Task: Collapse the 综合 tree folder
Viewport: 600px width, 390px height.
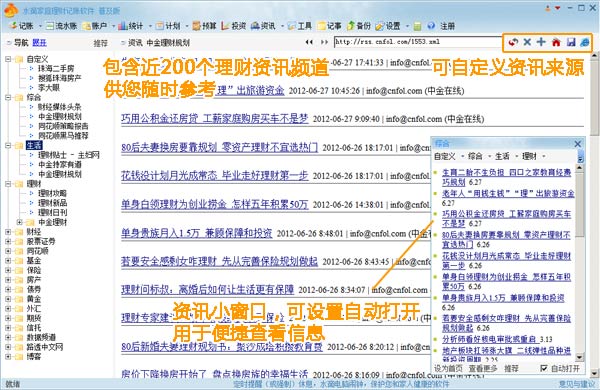Action: click(8, 97)
